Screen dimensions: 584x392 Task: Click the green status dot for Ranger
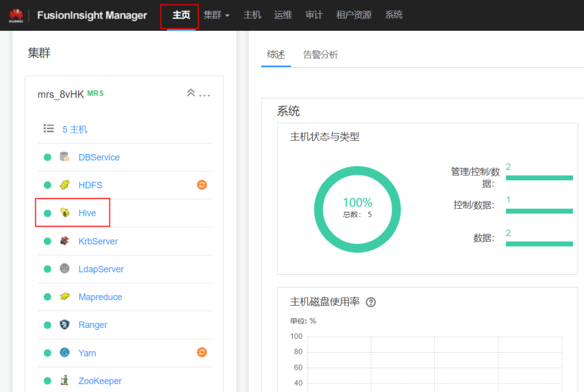pos(47,325)
